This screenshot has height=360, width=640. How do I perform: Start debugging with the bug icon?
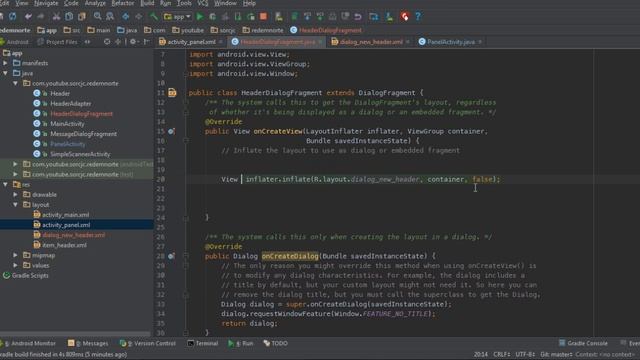point(212,17)
